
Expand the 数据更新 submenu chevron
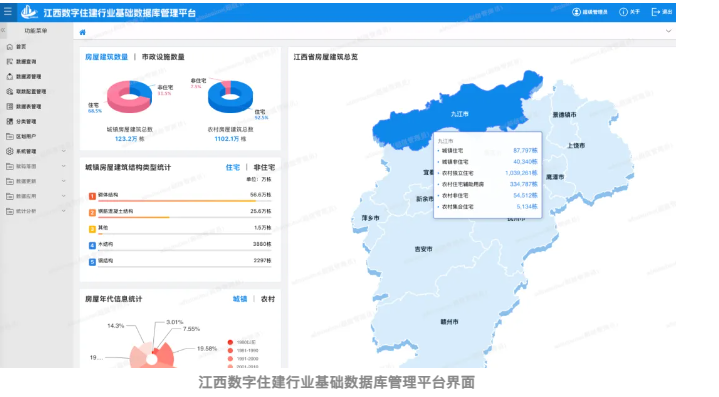point(64,181)
